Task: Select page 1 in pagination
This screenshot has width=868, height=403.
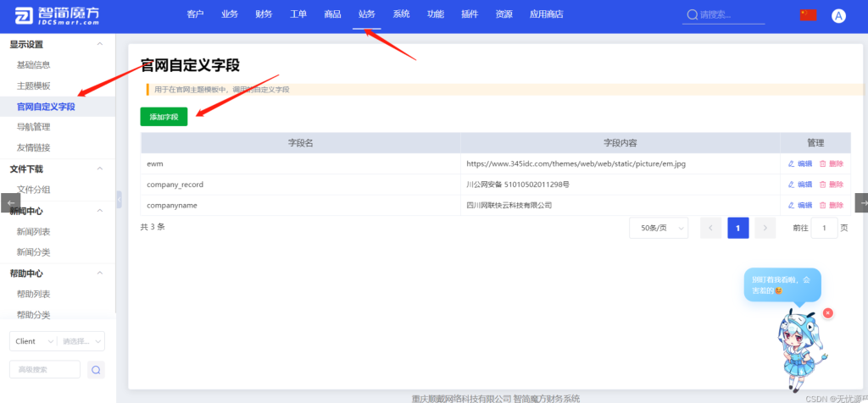Action: tap(738, 228)
